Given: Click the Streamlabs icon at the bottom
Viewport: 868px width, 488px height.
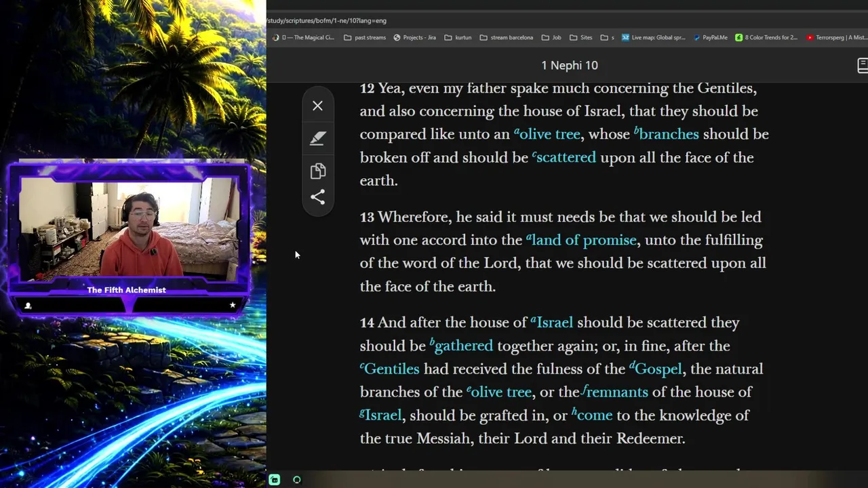Looking at the screenshot, I should pos(274,480).
